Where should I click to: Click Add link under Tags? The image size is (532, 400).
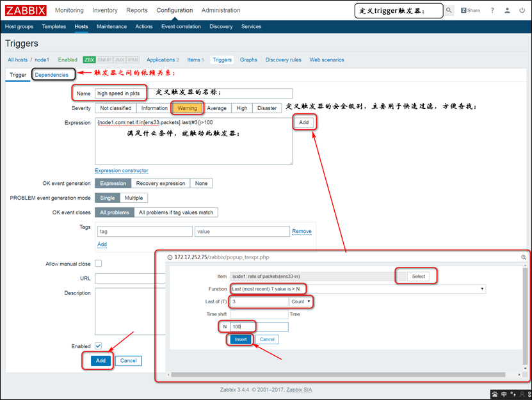(102, 244)
